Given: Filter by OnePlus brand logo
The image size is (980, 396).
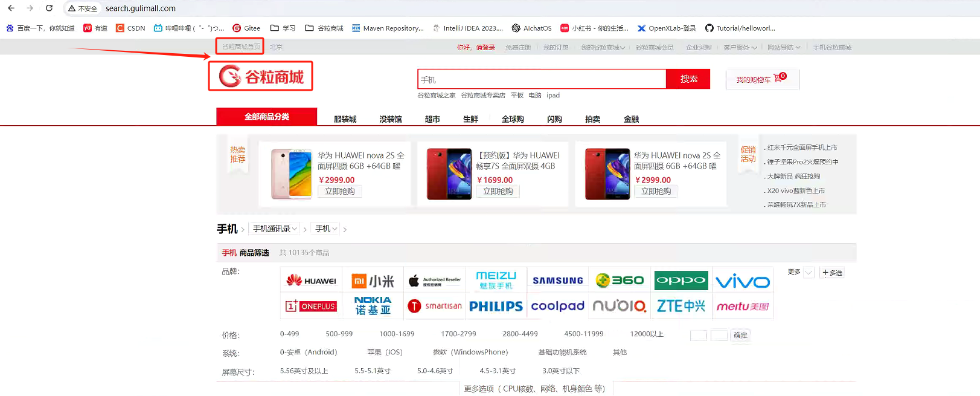Looking at the screenshot, I should tap(312, 306).
